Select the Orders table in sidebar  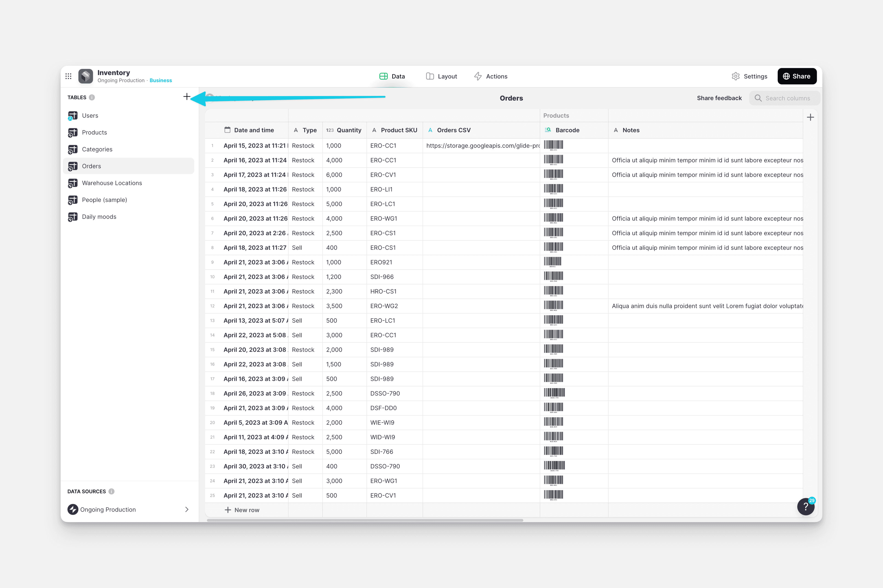point(129,166)
